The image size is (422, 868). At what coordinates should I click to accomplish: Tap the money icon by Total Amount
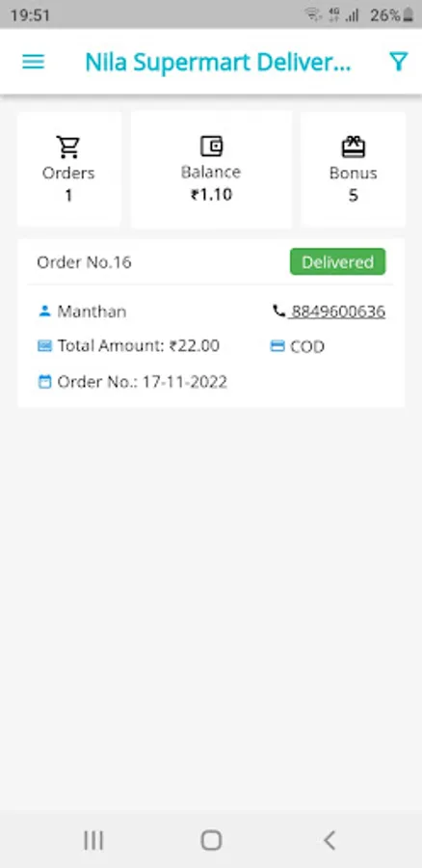click(x=44, y=346)
